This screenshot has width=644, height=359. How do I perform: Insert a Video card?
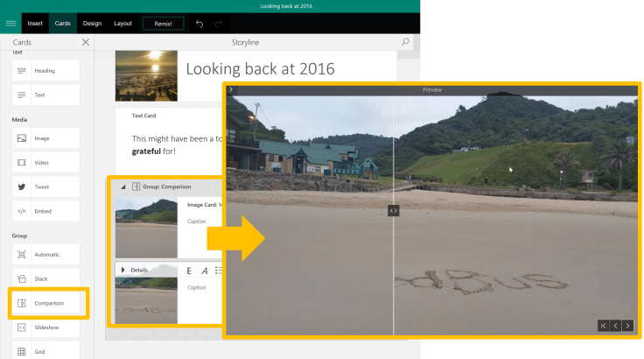pyautogui.click(x=45, y=163)
